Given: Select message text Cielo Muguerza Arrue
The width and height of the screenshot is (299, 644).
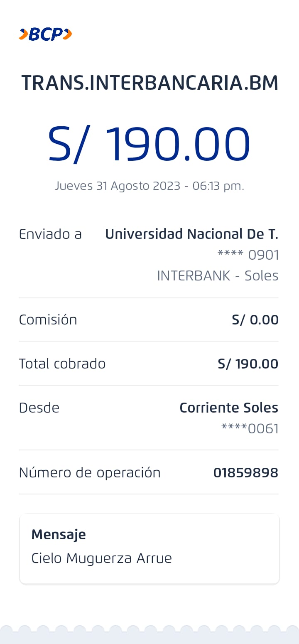Looking at the screenshot, I should [x=102, y=558].
